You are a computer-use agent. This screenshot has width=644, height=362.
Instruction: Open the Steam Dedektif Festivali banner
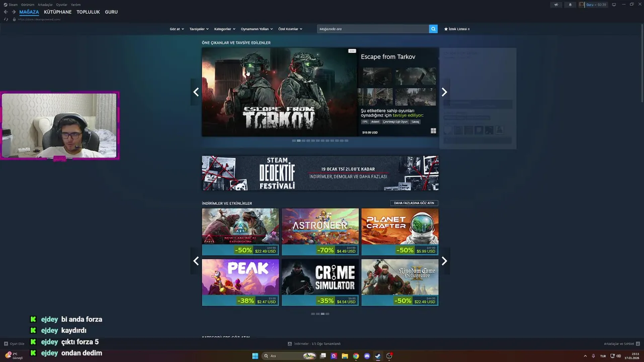[320, 173]
